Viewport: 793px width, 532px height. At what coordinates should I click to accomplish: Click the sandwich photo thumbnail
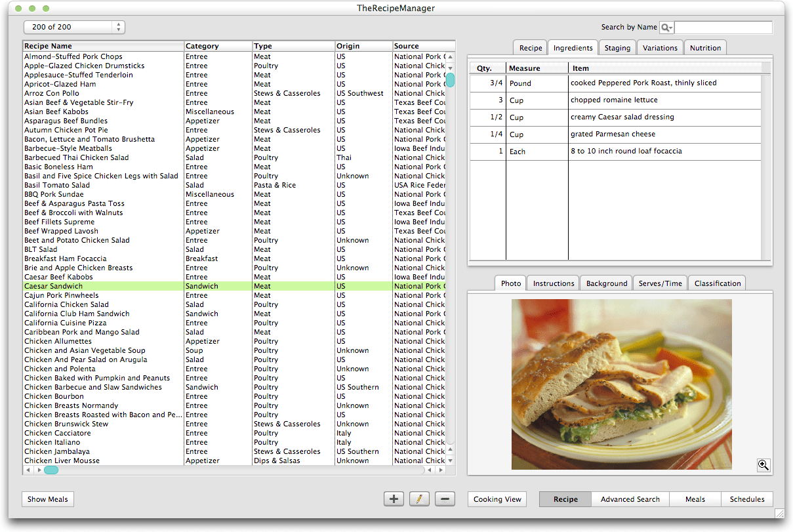621,384
